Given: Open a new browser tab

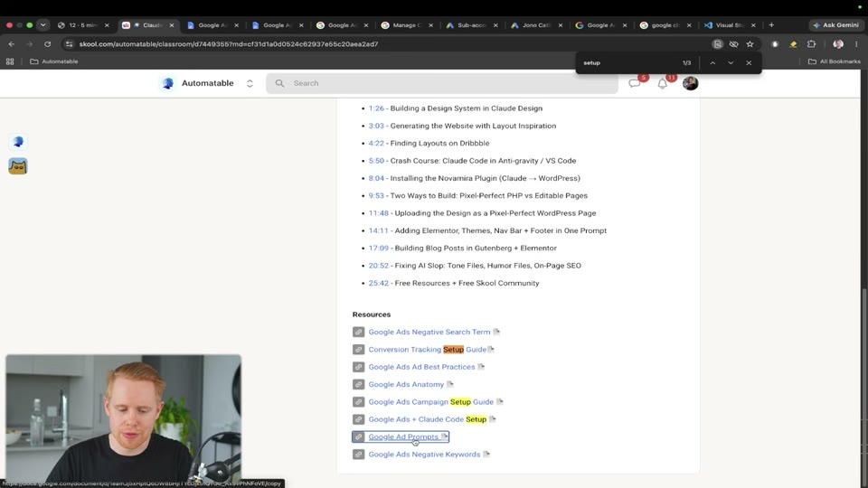Looking at the screenshot, I should [x=771, y=25].
